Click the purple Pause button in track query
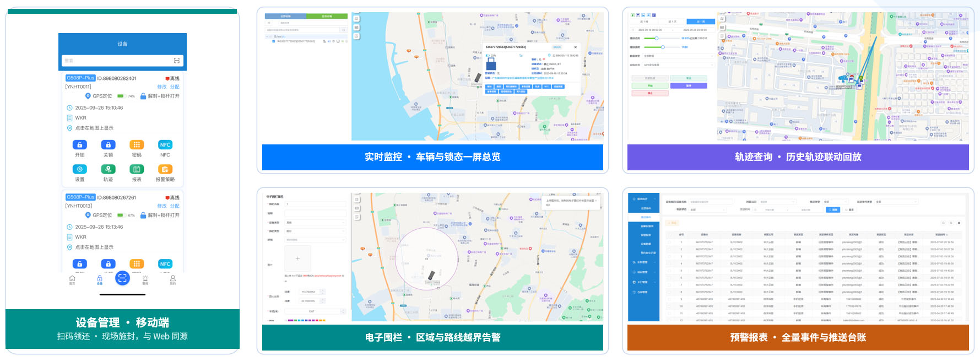 point(689,86)
